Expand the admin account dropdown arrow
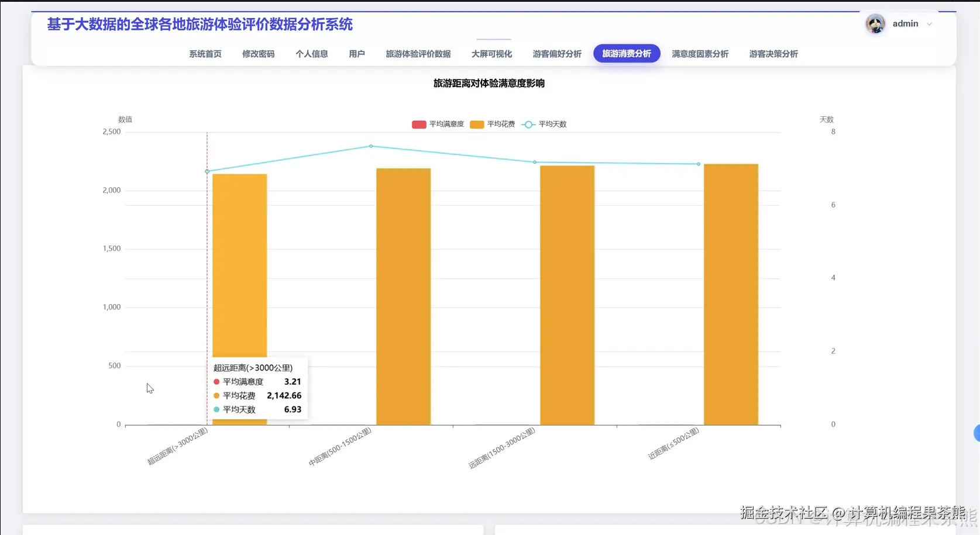The image size is (980, 535). tap(929, 24)
